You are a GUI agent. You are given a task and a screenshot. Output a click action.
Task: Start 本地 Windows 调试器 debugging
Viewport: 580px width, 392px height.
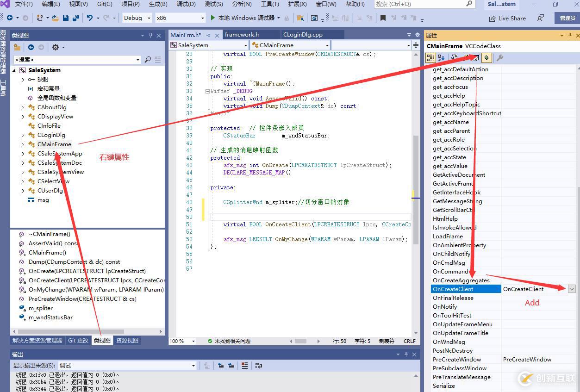[241, 18]
